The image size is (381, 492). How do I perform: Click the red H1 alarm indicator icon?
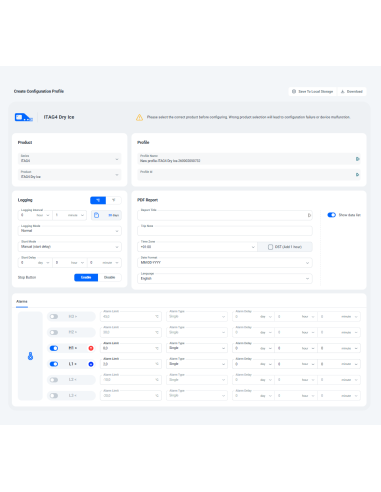click(x=91, y=348)
